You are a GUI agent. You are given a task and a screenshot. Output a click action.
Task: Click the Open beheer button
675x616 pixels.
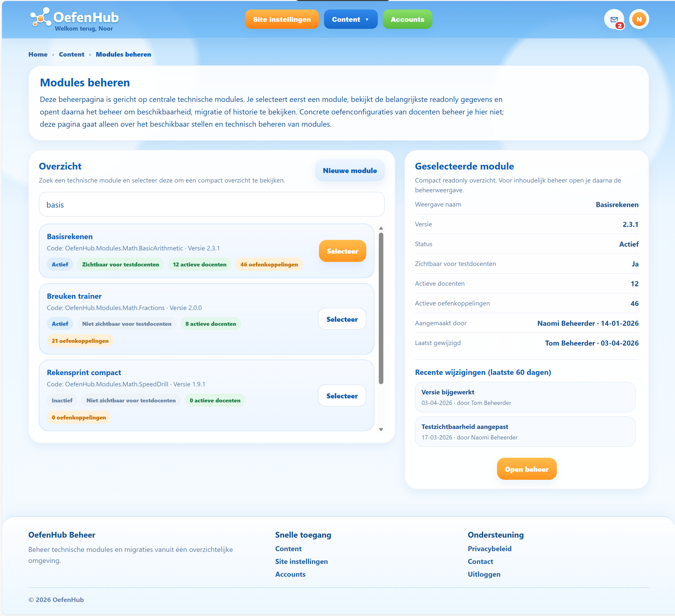(x=526, y=469)
